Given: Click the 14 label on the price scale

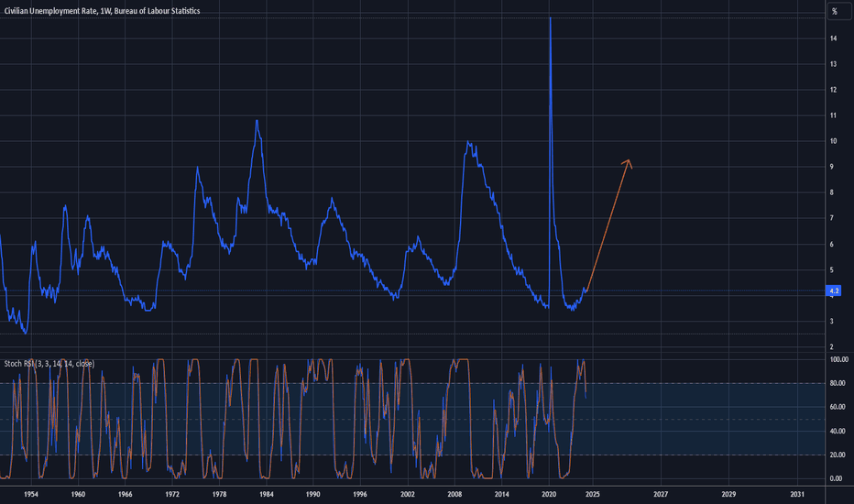Looking at the screenshot, I should (x=833, y=38).
